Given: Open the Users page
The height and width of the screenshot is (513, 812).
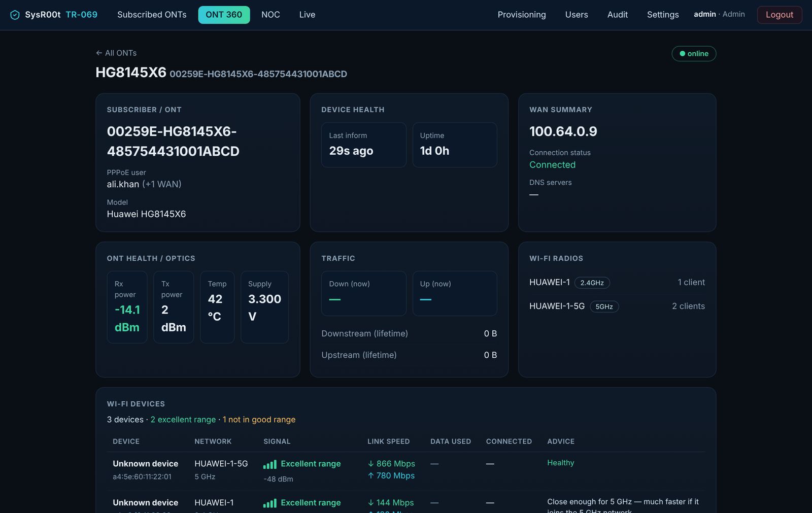Looking at the screenshot, I should pos(577,15).
